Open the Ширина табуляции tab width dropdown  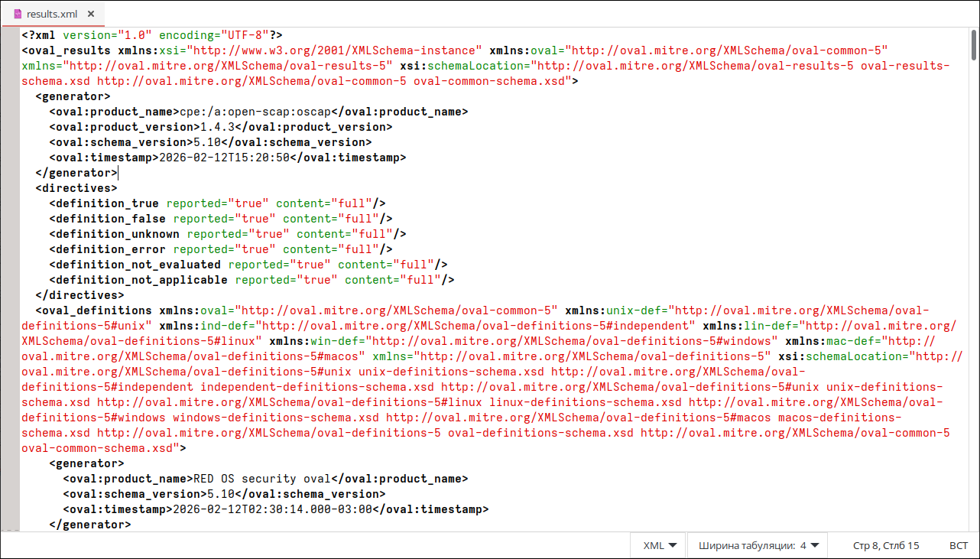(758, 545)
